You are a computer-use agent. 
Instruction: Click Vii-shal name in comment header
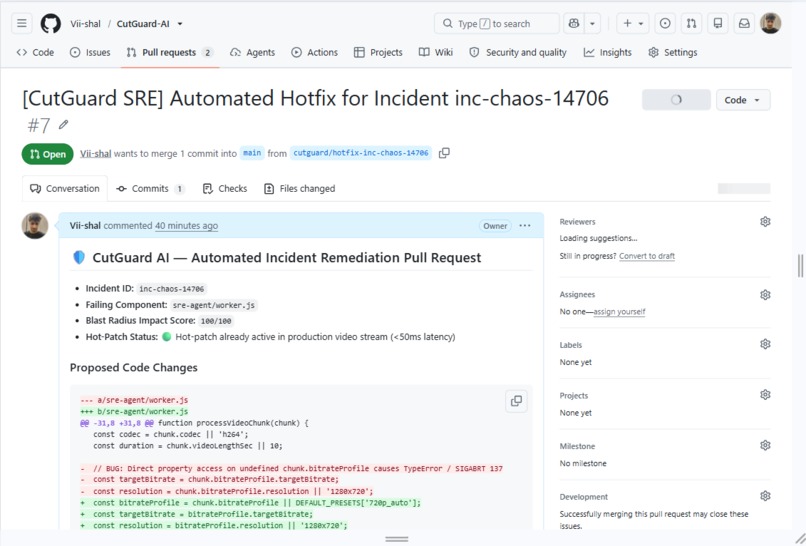point(85,225)
